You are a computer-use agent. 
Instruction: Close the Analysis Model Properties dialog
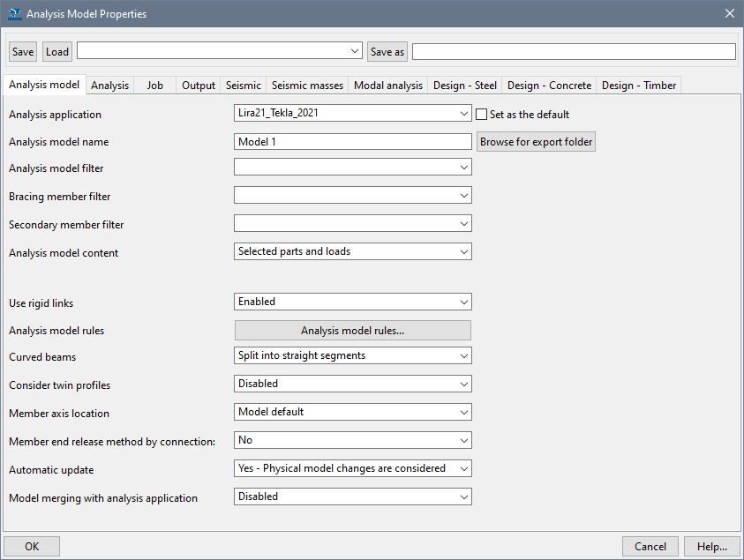tap(729, 14)
